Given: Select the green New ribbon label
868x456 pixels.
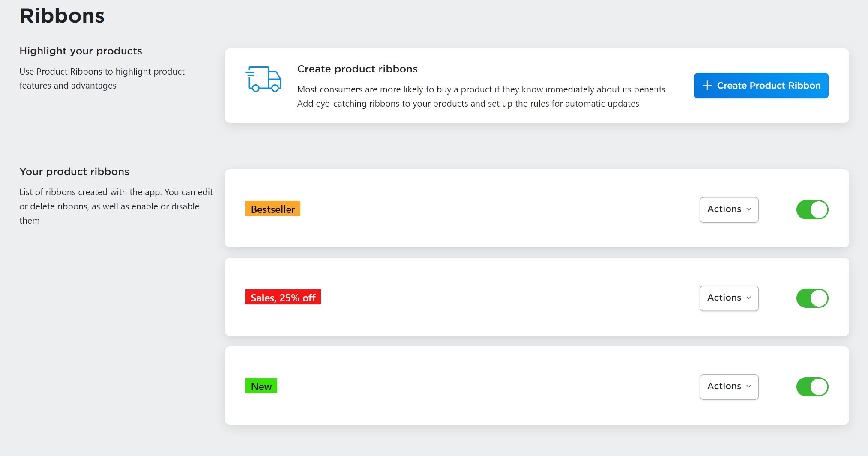Looking at the screenshot, I should (261, 386).
